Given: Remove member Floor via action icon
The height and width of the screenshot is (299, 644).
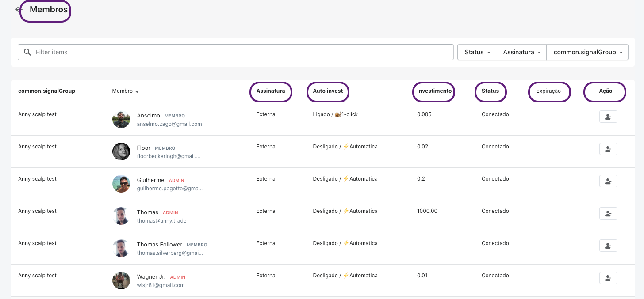Looking at the screenshot, I should coord(608,149).
